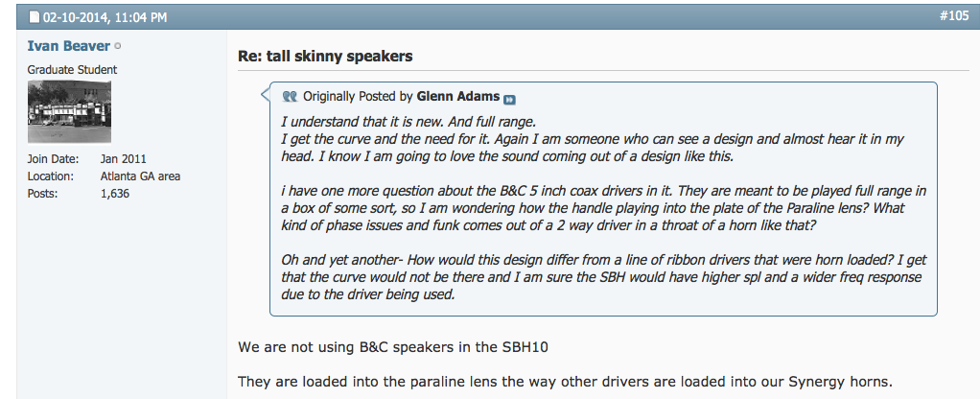Open the #105 post permalink
Screen dimensions: 980x399
pyautogui.click(x=954, y=16)
